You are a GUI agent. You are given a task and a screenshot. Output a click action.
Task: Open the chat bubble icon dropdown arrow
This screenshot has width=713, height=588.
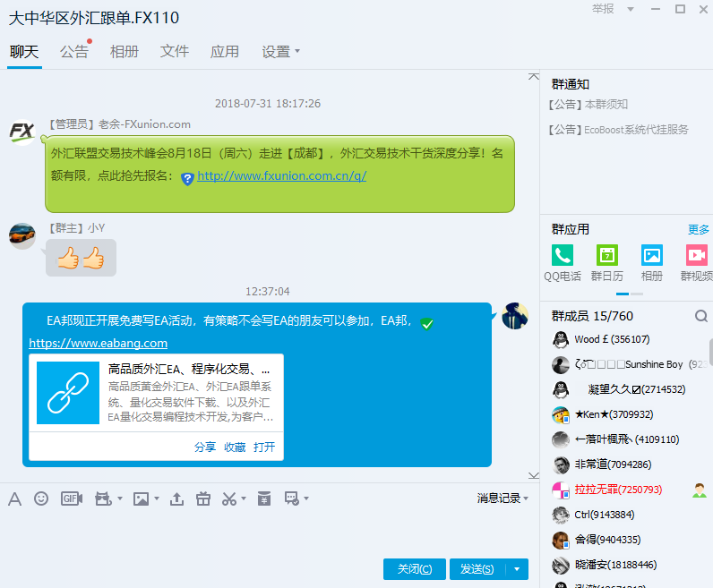(x=306, y=499)
